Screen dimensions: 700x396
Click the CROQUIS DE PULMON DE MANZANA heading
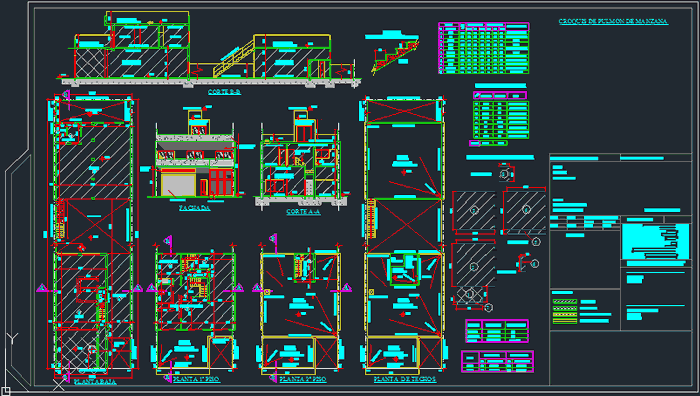point(613,21)
